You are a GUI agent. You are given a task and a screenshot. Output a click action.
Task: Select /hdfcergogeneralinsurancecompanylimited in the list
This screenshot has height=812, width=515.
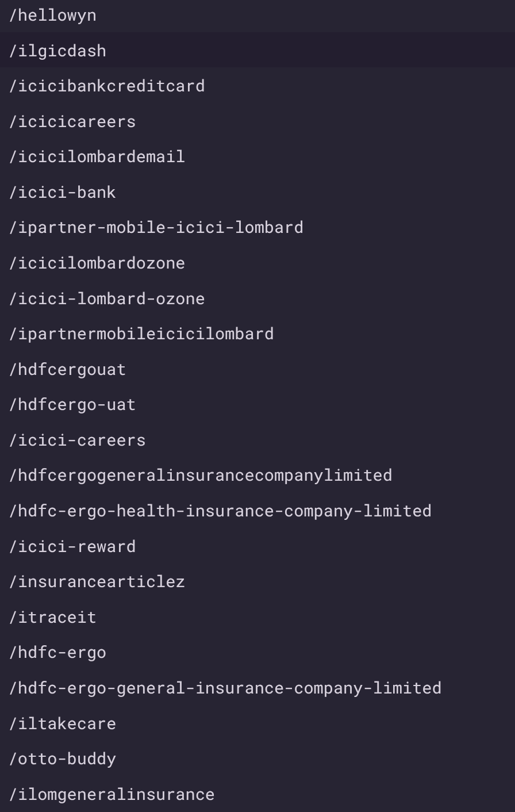(x=201, y=476)
